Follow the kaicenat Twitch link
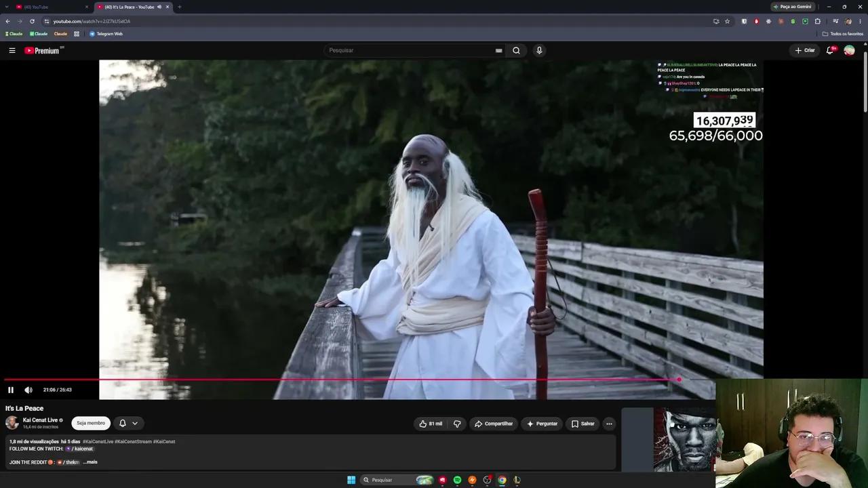 click(79, 449)
